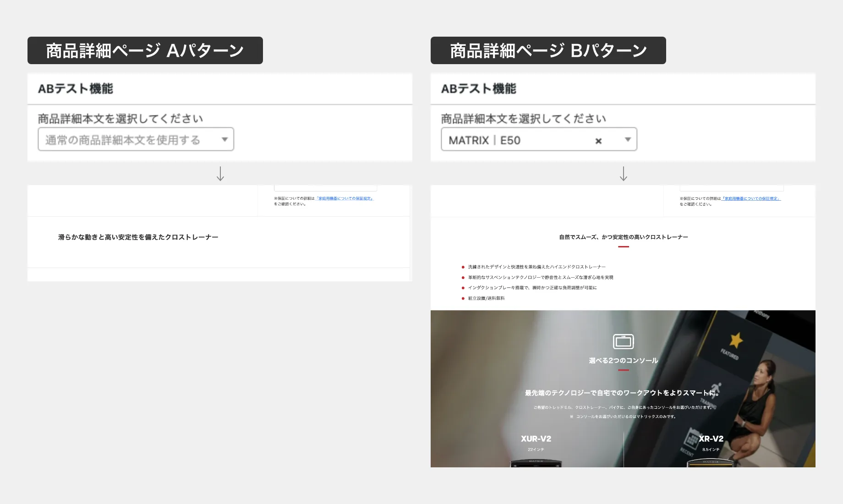Clear the MATRIX | E50 selection with the x
Image resolution: width=843 pixels, height=504 pixels.
pos(598,141)
